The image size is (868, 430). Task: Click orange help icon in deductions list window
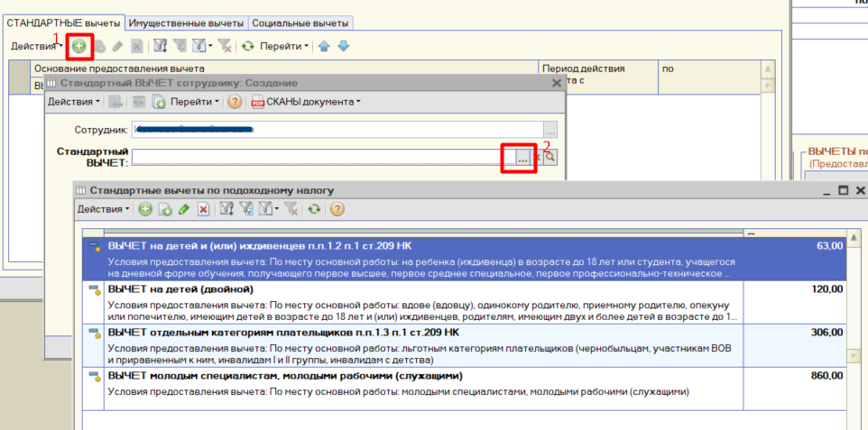[x=337, y=209]
